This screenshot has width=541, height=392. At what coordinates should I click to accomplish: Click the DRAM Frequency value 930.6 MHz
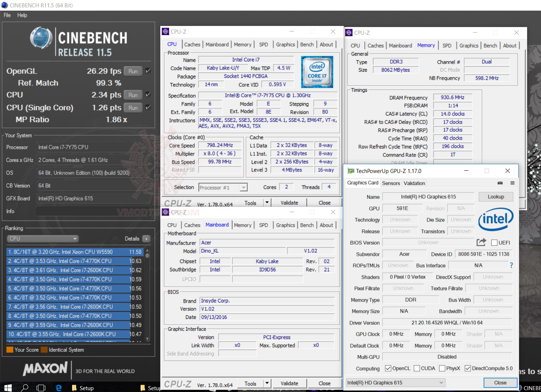(452, 98)
